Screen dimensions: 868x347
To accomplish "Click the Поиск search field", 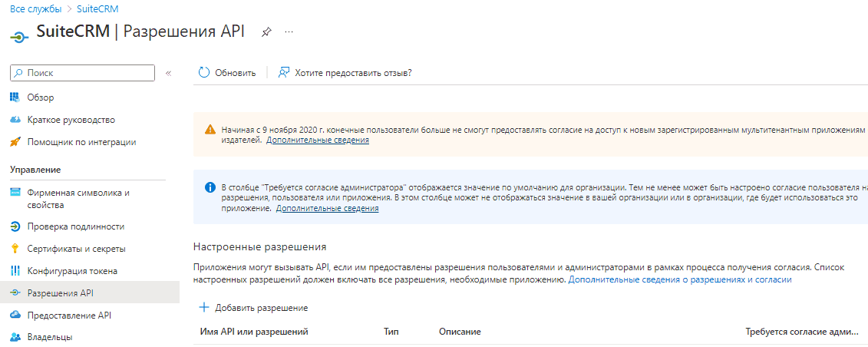I will 82,72.
